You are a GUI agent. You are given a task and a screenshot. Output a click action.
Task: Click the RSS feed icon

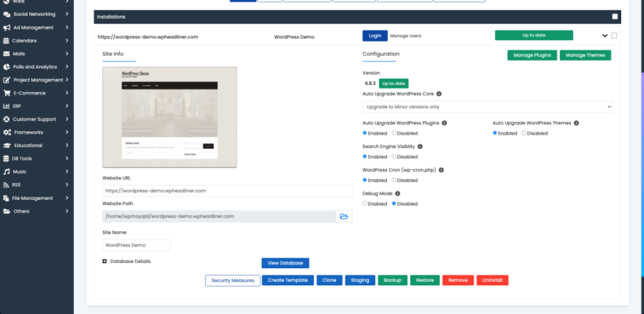point(6,185)
